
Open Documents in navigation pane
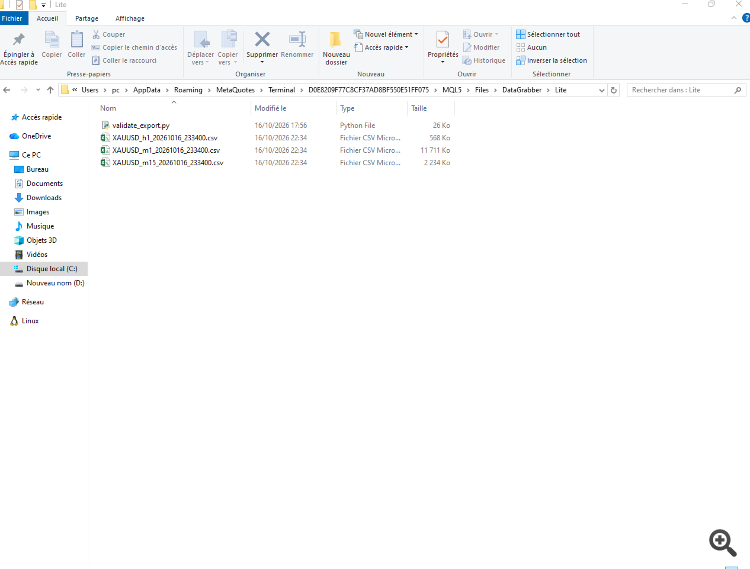pos(39,184)
